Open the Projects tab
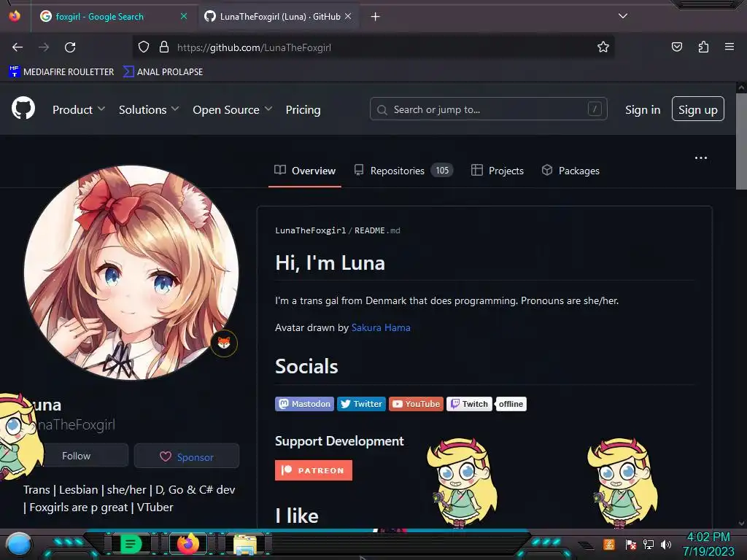Screen dimensions: 747x560 [x=497, y=171]
